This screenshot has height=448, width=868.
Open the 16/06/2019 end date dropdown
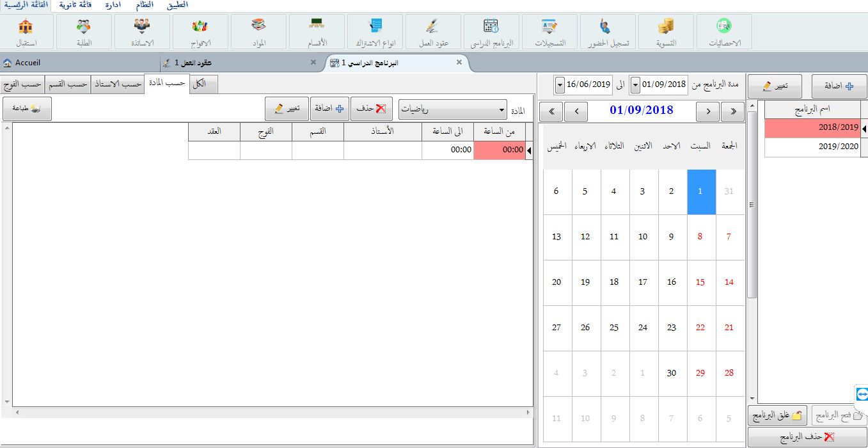click(560, 84)
